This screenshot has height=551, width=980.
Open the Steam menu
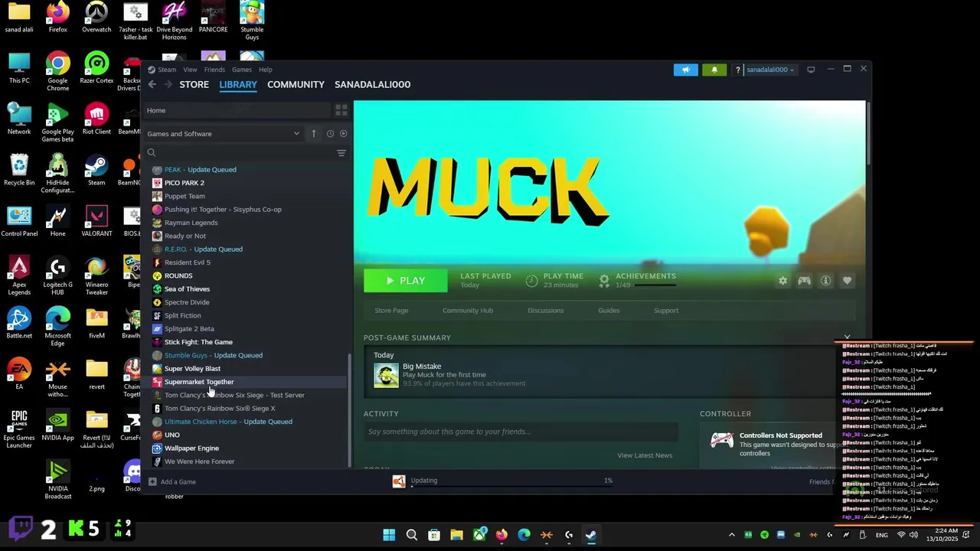click(167, 70)
